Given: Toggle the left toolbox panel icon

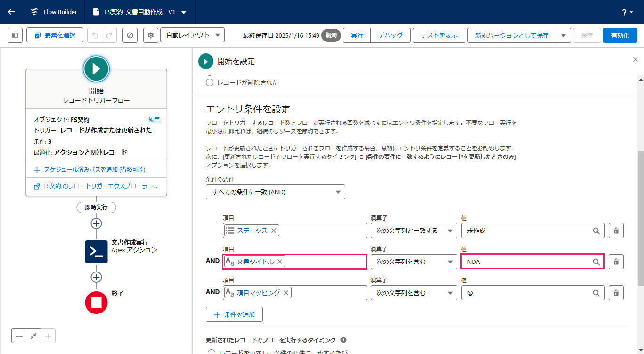Looking at the screenshot, I should [15, 35].
